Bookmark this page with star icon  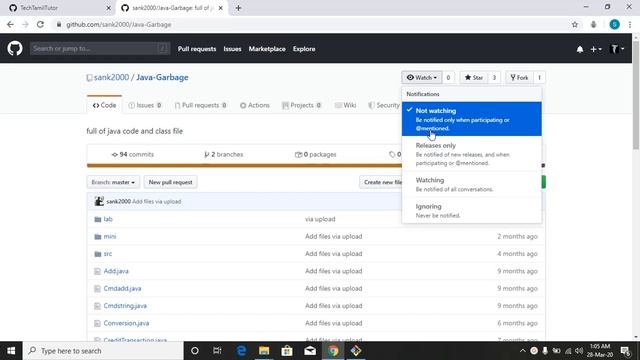(x=575, y=24)
